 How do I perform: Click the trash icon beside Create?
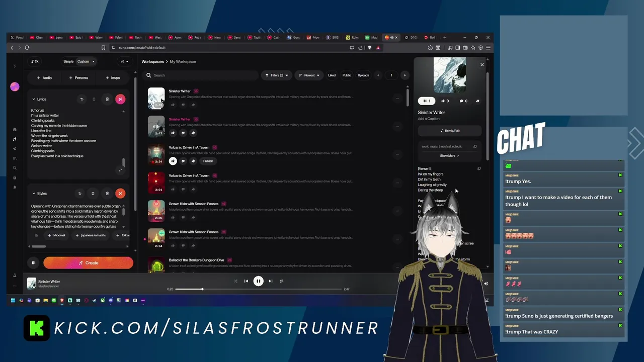pos(33,262)
